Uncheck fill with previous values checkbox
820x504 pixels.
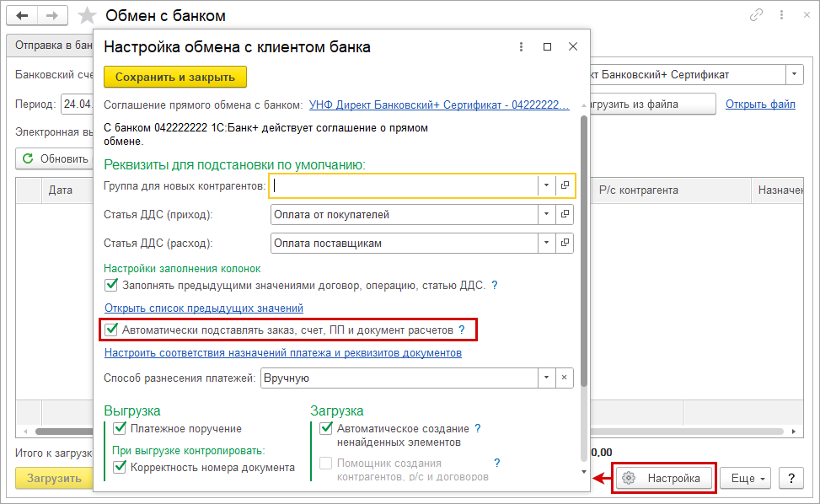111,286
